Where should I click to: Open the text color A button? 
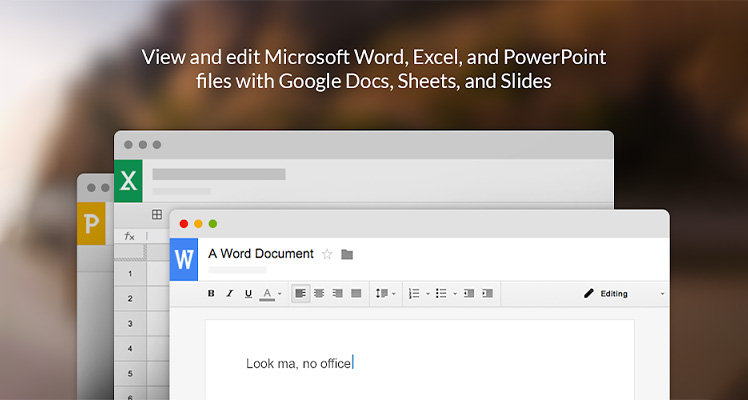click(x=267, y=294)
